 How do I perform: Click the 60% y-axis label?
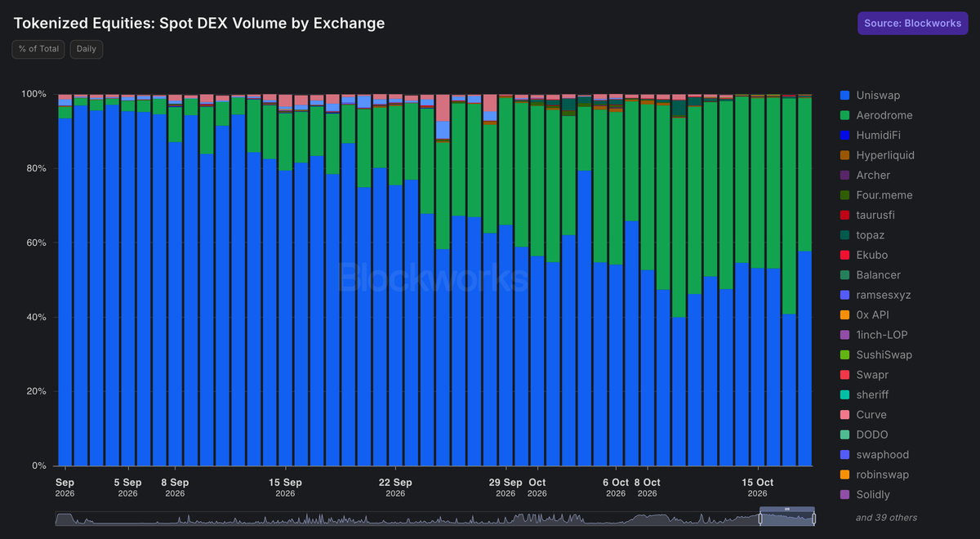(37, 243)
